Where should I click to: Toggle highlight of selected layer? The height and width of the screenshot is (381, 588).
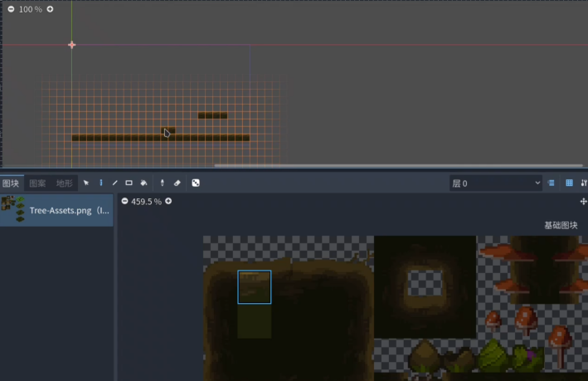click(552, 183)
